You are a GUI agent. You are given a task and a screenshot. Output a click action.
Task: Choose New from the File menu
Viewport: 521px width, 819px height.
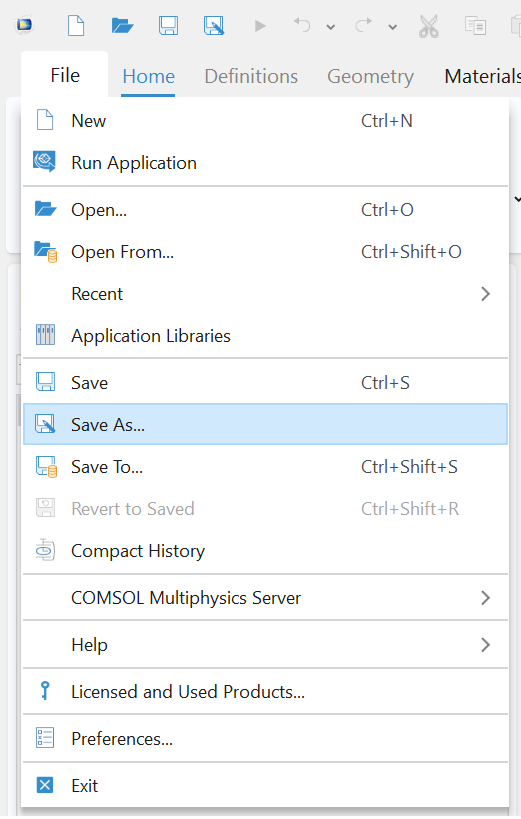[265, 121]
